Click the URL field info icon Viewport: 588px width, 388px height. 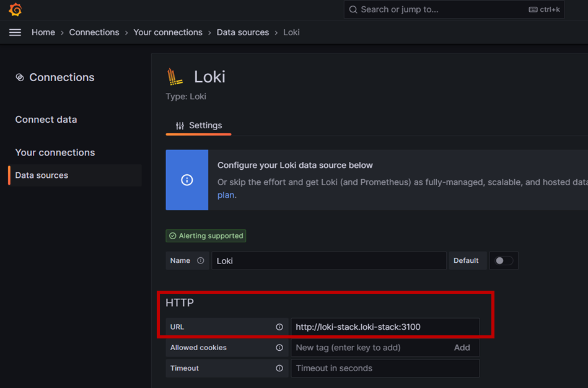279,327
